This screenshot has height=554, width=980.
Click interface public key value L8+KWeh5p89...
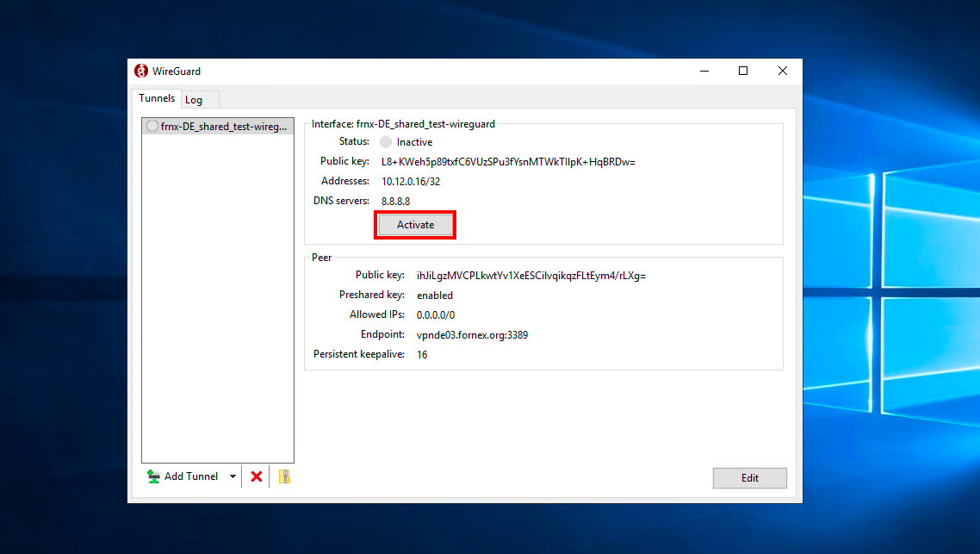pos(508,162)
